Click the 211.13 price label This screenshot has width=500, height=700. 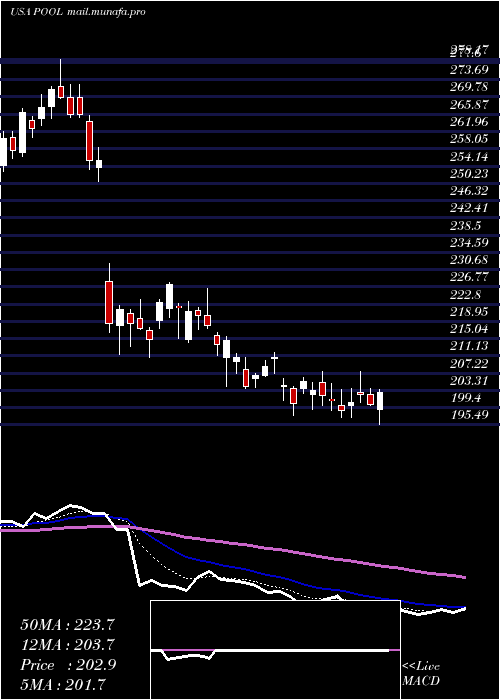(x=469, y=346)
